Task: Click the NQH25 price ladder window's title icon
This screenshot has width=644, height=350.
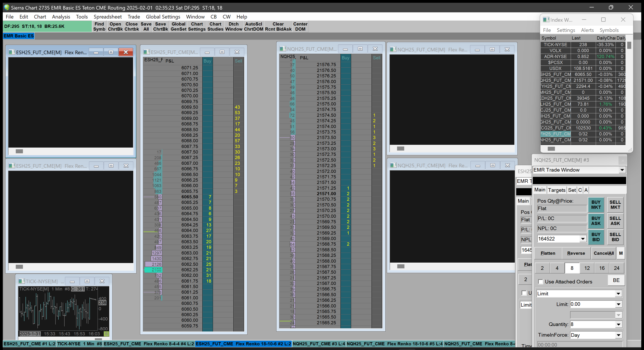Action: (283, 49)
